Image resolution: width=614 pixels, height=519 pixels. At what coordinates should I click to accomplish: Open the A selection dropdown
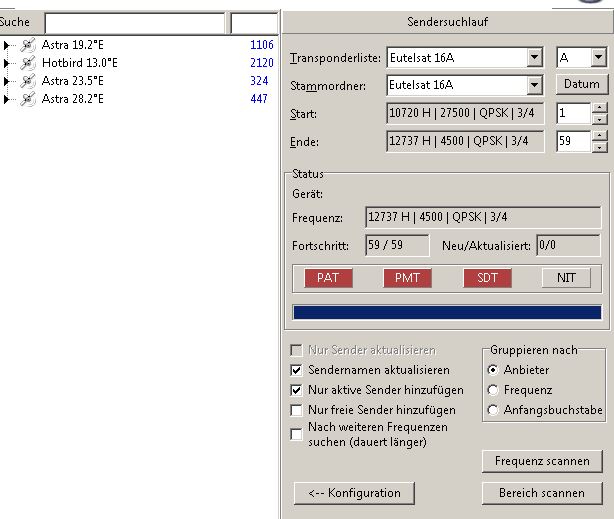pos(598,58)
